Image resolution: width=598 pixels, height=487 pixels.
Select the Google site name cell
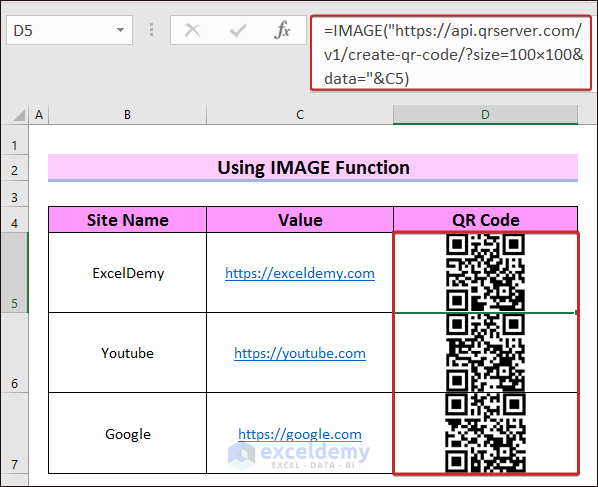click(x=128, y=433)
